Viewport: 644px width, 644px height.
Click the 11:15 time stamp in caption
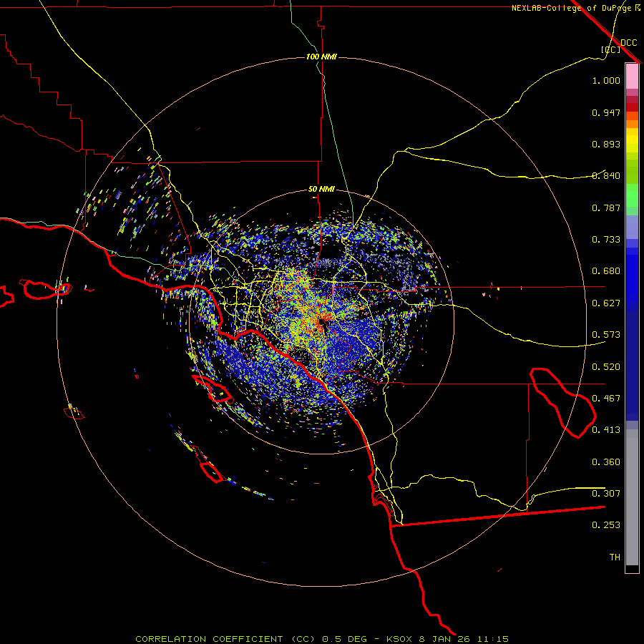click(492, 639)
